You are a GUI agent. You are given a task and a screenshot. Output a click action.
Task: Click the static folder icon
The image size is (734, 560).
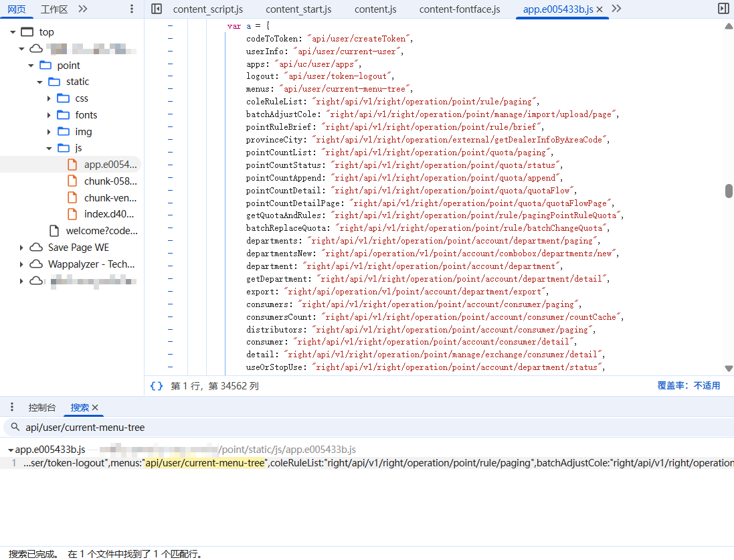(x=54, y=82)
